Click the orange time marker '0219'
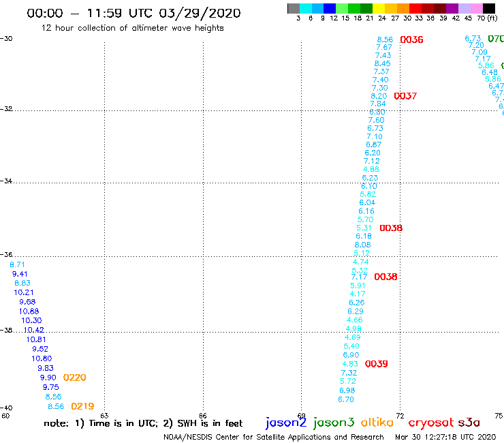 coord(82,406)
